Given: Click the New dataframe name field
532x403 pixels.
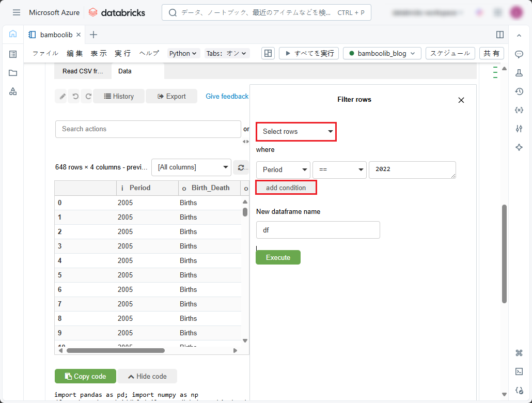Looking at the screenshot, I should click(x=318, y=230).
